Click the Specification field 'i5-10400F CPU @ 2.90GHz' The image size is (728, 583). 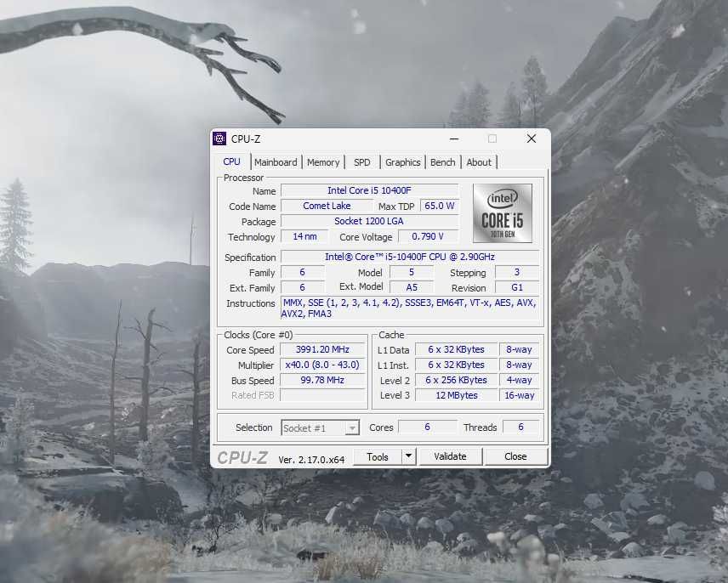click(410, 257)
